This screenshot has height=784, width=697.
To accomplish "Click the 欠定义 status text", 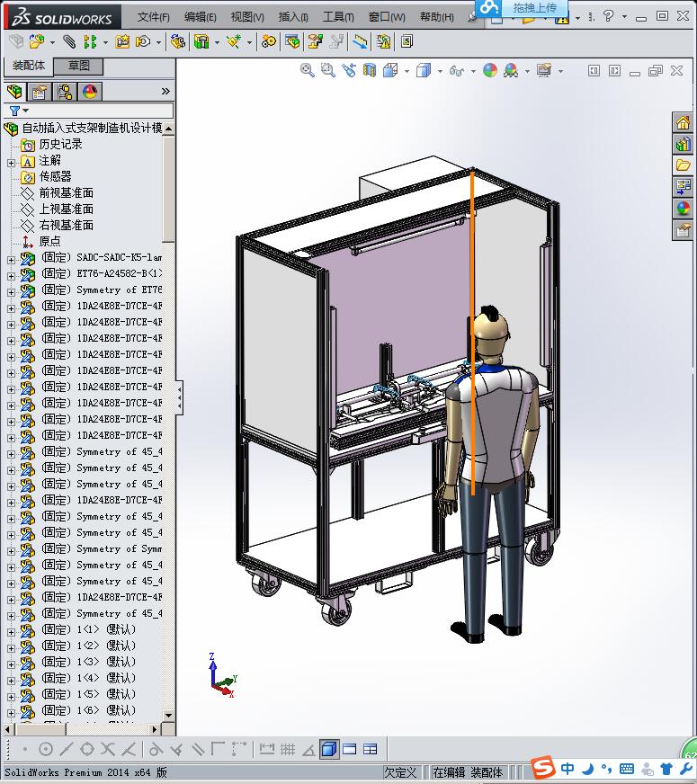I will [400, 772].
